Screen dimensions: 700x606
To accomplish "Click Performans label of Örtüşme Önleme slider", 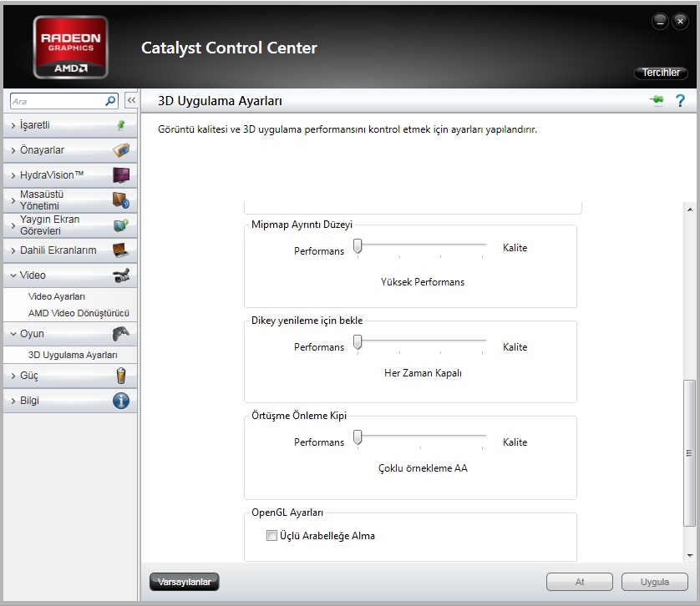I will (319, 442).
